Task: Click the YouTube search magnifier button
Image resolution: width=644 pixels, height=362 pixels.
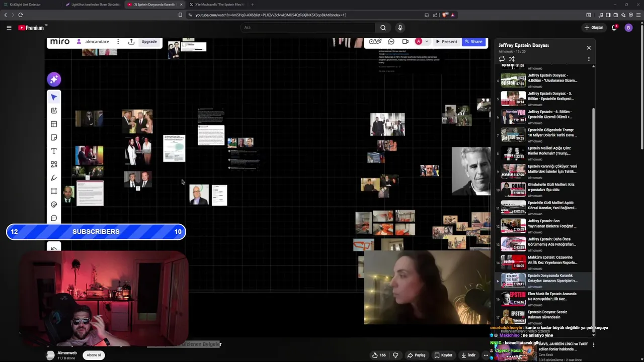Action: 383,28
